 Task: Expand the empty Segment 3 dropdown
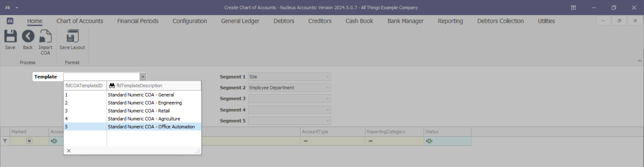328,99
